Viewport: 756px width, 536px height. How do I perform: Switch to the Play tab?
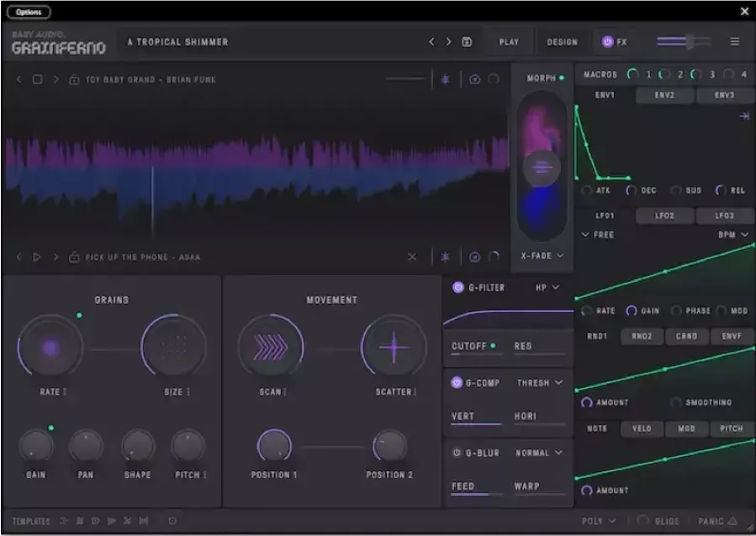tap(509, 42)
